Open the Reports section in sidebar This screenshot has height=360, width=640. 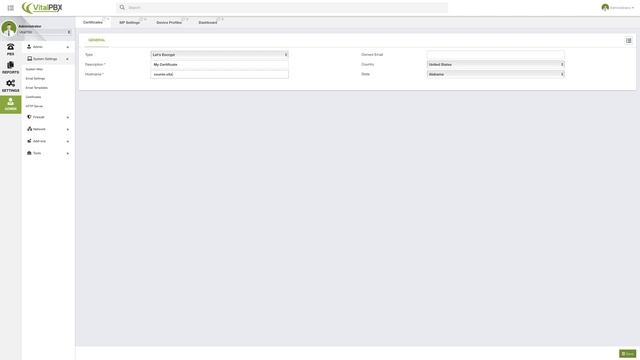(11, 68)
